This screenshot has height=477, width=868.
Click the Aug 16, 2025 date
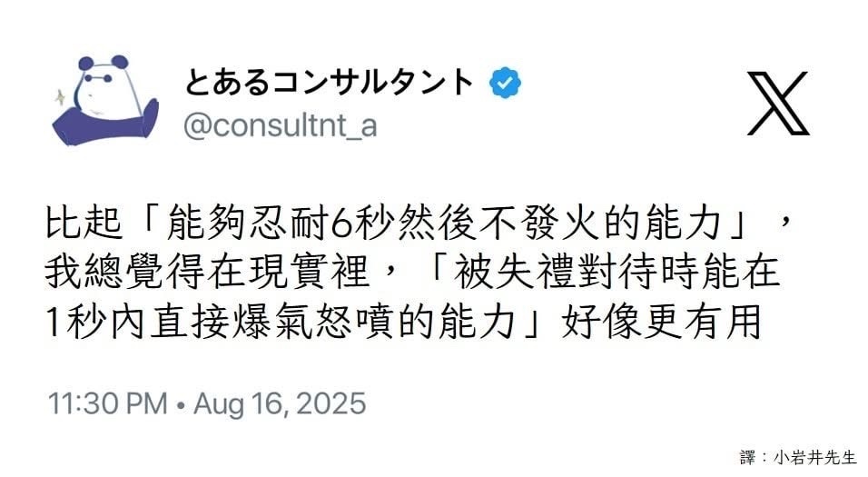280,403
